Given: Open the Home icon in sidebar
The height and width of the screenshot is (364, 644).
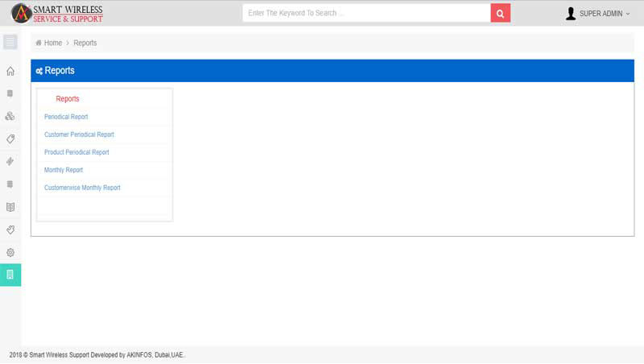Looking at the screenshot, I should coord(10,71).
